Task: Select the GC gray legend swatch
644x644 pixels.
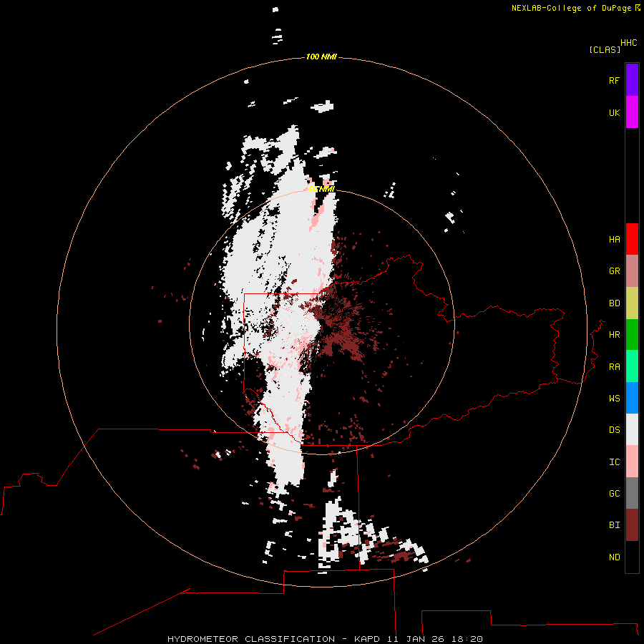Action: coord(632,493)
